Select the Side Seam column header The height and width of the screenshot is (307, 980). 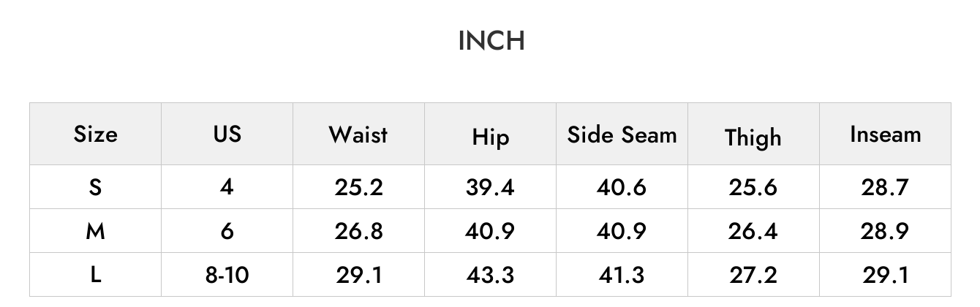[622, 134]
